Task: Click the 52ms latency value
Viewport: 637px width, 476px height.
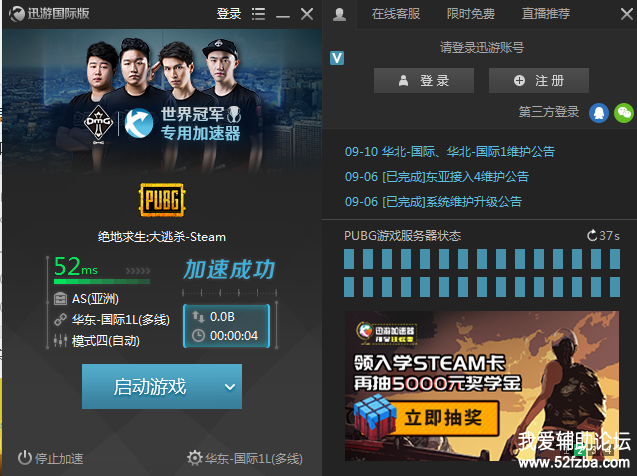Action: [76, 266]
